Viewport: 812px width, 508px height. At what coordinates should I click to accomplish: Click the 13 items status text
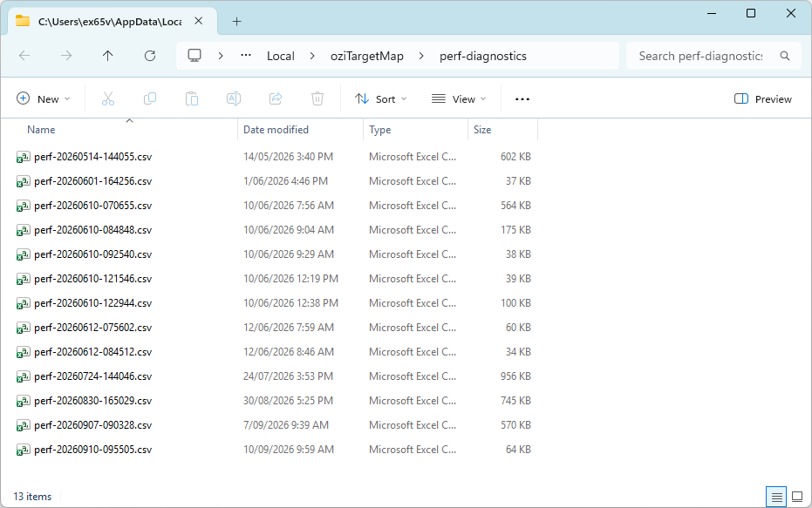(32, 497)
